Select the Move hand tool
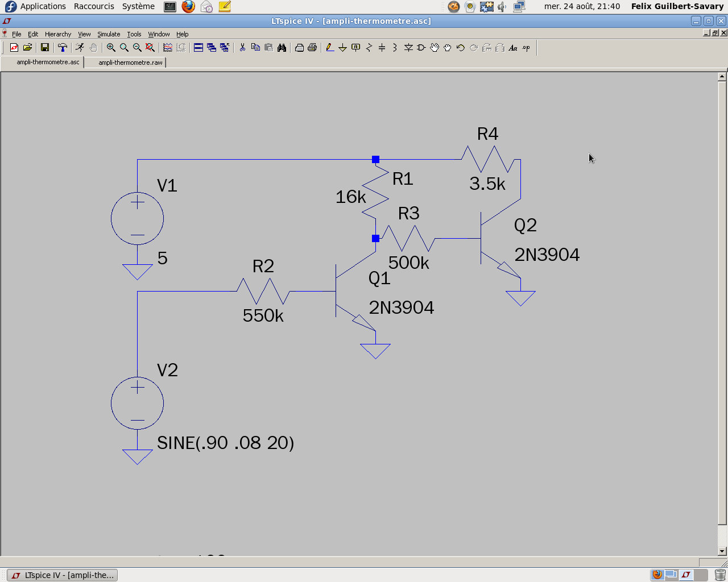The image size is (728, 582). coord(435,48)
